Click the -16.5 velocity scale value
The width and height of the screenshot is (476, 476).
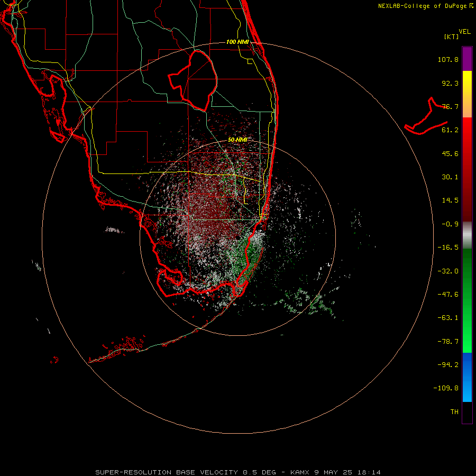[448, 248]
